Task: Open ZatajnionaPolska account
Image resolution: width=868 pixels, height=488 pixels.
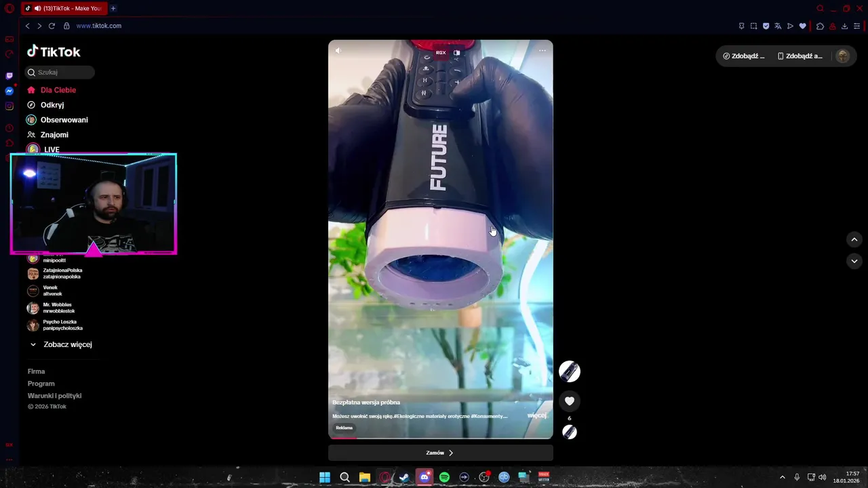Action: 56,273
